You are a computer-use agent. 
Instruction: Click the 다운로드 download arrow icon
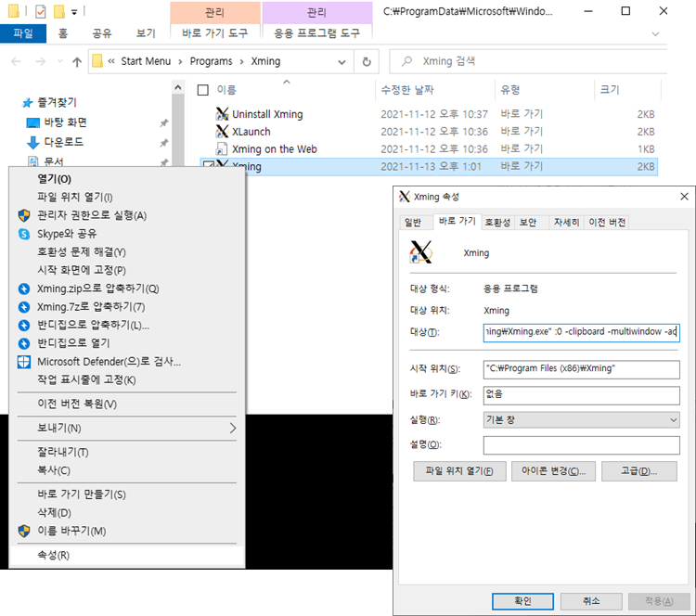pyautogui.click(x=32, y=143)
